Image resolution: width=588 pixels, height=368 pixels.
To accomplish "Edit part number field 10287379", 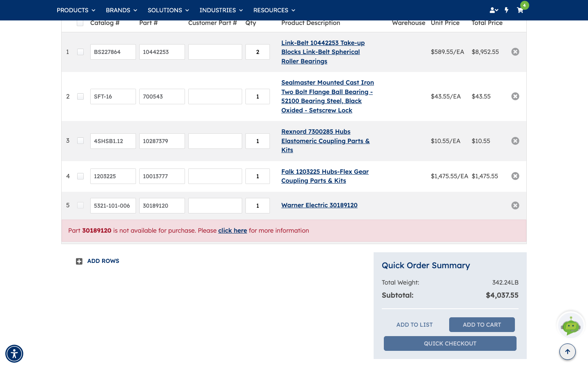I will (162, 141).
